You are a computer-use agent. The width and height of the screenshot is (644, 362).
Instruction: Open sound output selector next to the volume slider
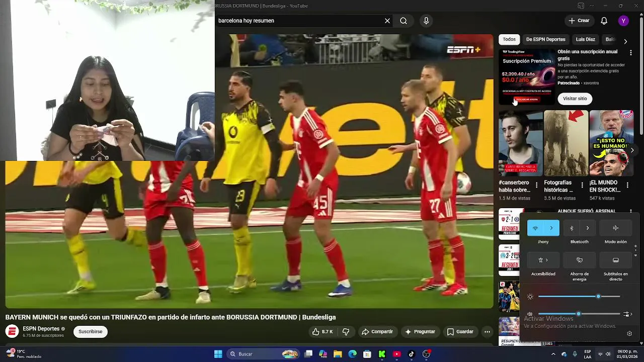[627, 314]
